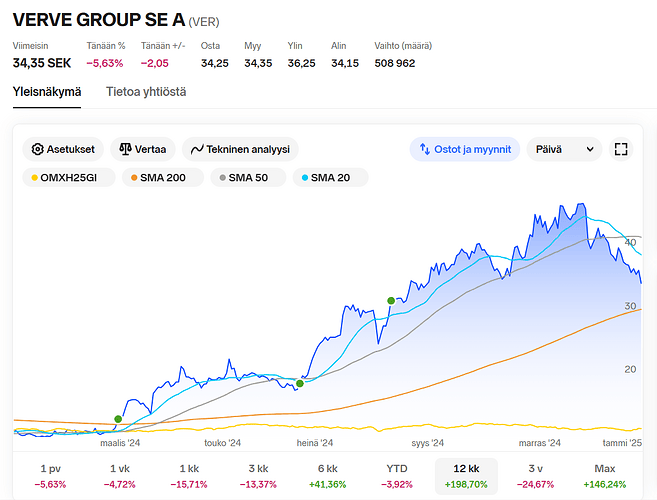Click the Ylin value 36,25
Image resolution: width=657 pixels, height=500 pixels.
(x=301, y=63)
